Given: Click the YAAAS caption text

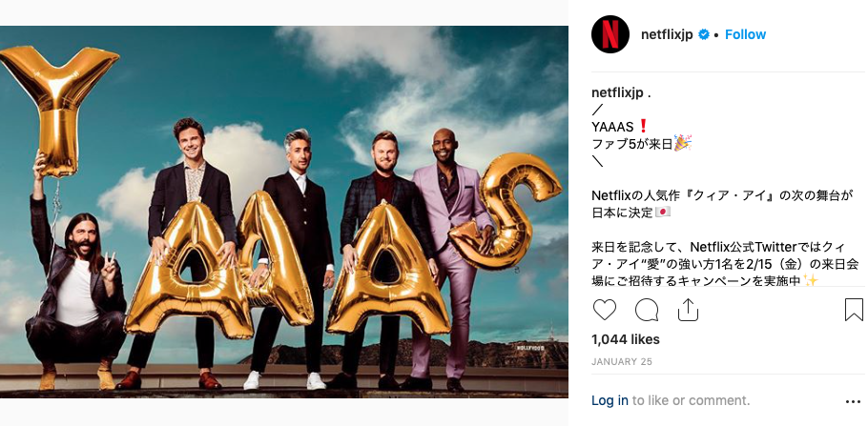Looking at the screenshot, I should [612, 128].
